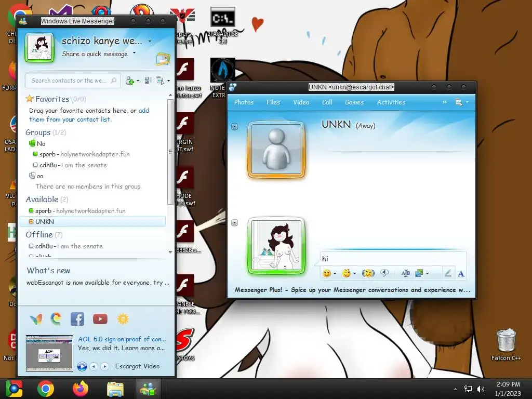Click the magnifier icon in search box
Image resolution: width=532 pixels, height=399 pixels.
[114, 81]
